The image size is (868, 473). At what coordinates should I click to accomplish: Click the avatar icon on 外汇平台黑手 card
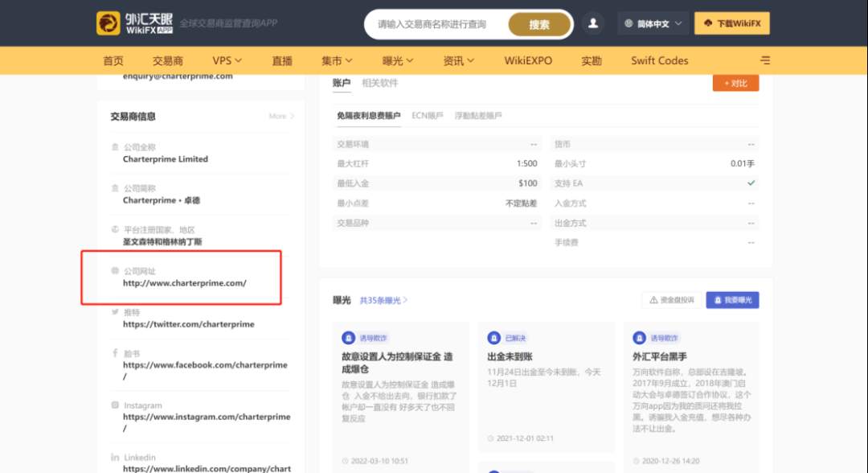tap(640, 337)
